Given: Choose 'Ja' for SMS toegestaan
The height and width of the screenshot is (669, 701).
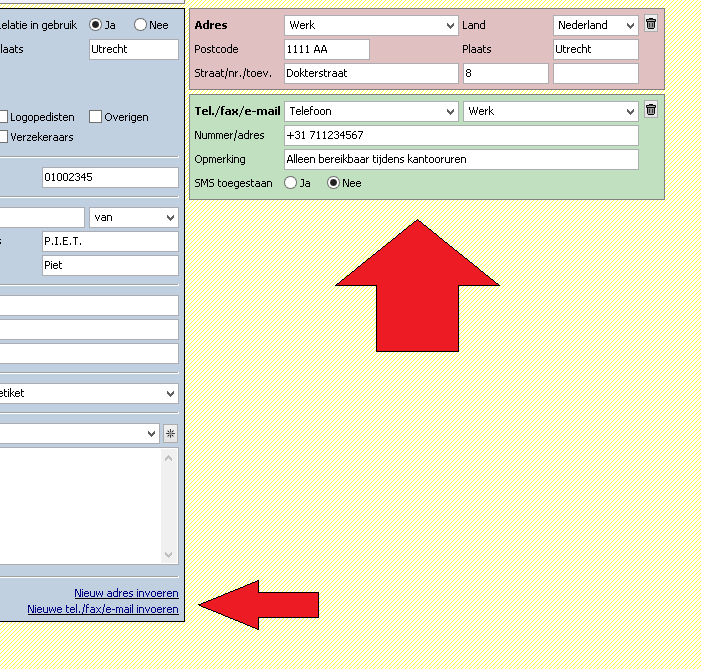Looking at the screenshot, I should pos(291,183).
